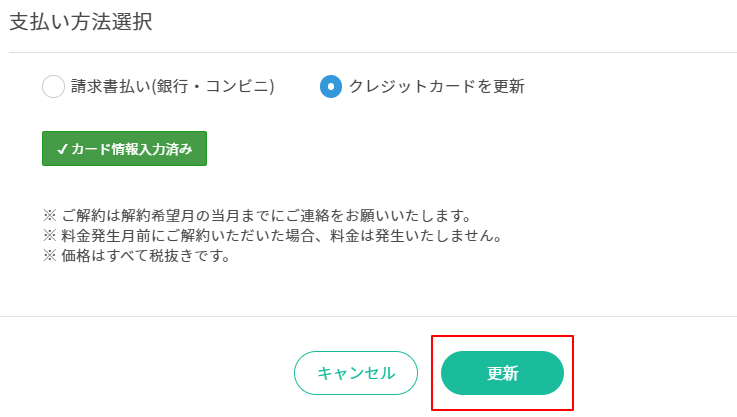Click the checkmark icon on card info button
The image size is (737, 417).
click(x=62, y=149)
